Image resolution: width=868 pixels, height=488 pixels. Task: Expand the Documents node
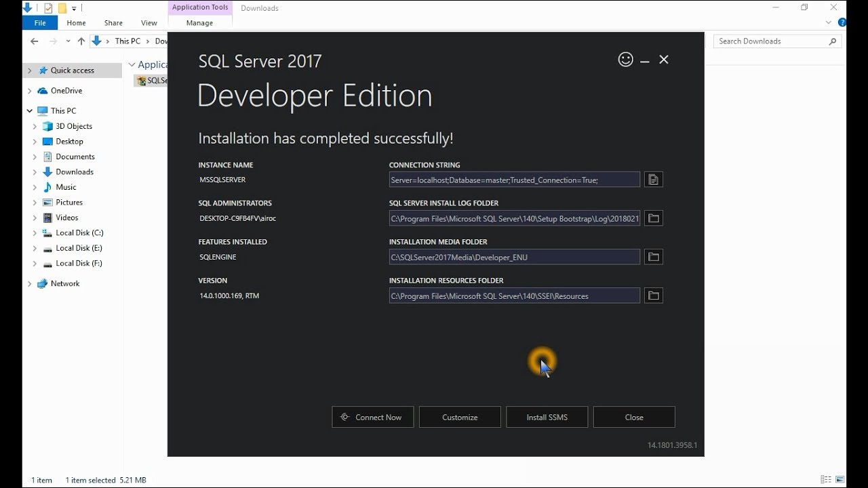point(35,157)
